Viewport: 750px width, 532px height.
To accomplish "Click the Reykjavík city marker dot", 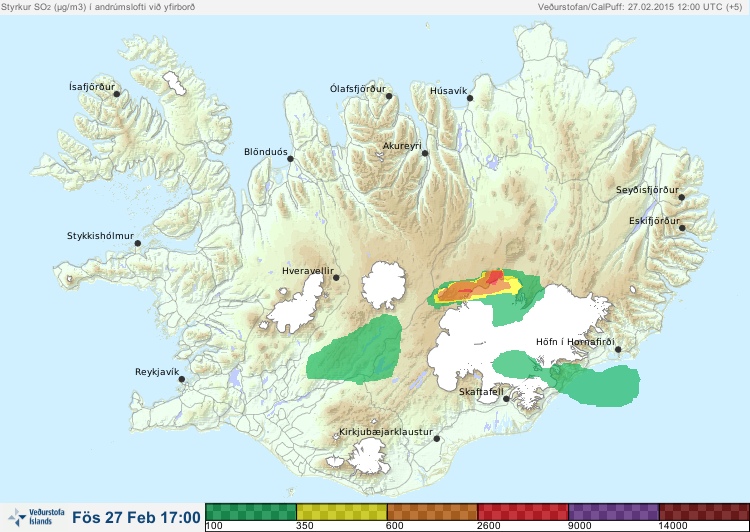I will (x=182, y=379).
